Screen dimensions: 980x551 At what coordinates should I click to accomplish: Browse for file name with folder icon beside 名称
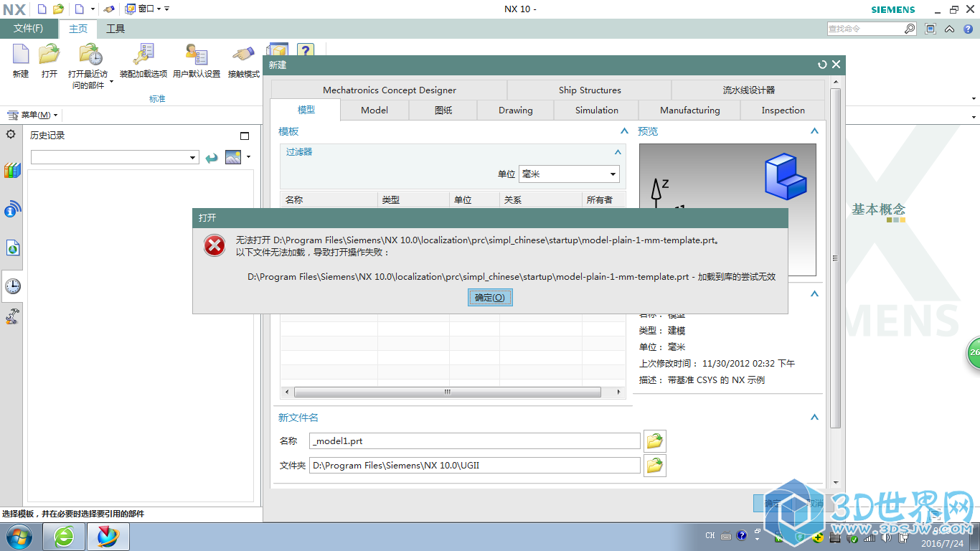point(654,441)
